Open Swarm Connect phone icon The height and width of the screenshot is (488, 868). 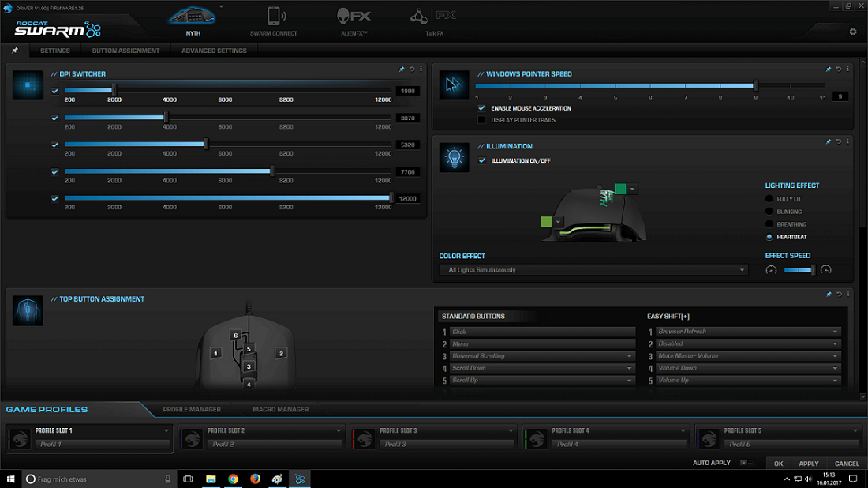point(275,16)
